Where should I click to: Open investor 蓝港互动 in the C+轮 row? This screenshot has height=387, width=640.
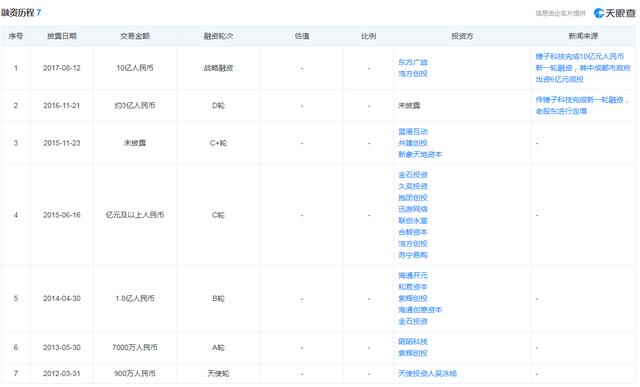[413, 131]
